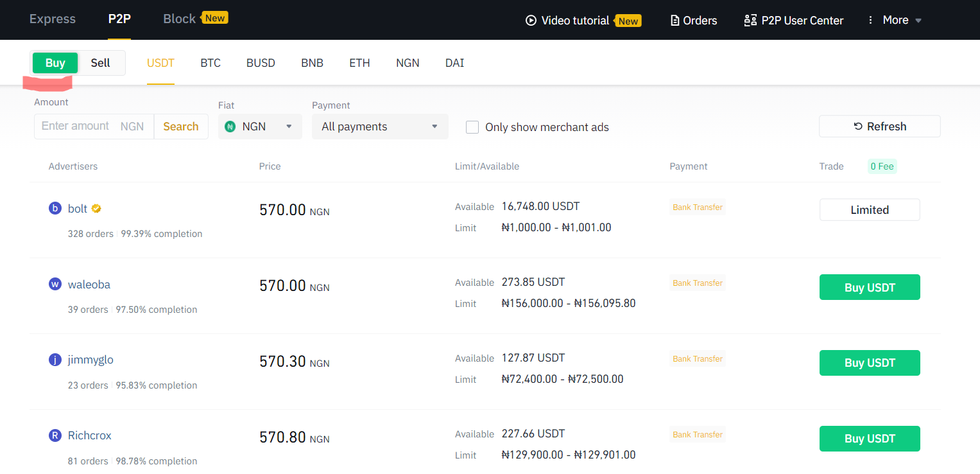Open the Block tab

pyautogui.click(x=180, y=19)
